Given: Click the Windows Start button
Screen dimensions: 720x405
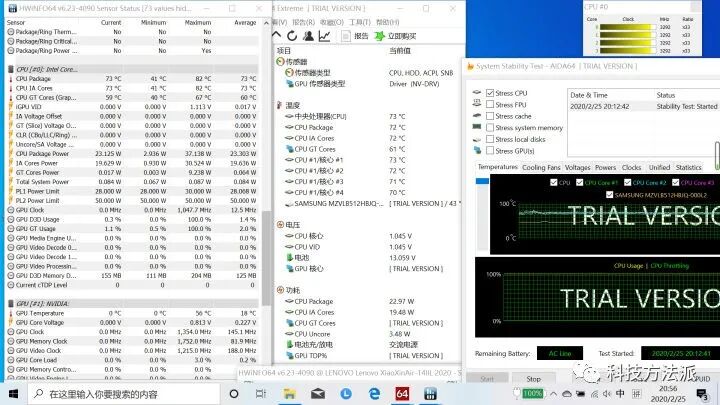Looking at the screenshot, I should coord(13,394).
